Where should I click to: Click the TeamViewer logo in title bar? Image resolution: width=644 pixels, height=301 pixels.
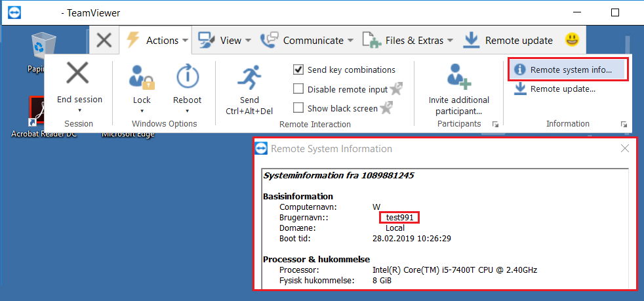[14, 12]
